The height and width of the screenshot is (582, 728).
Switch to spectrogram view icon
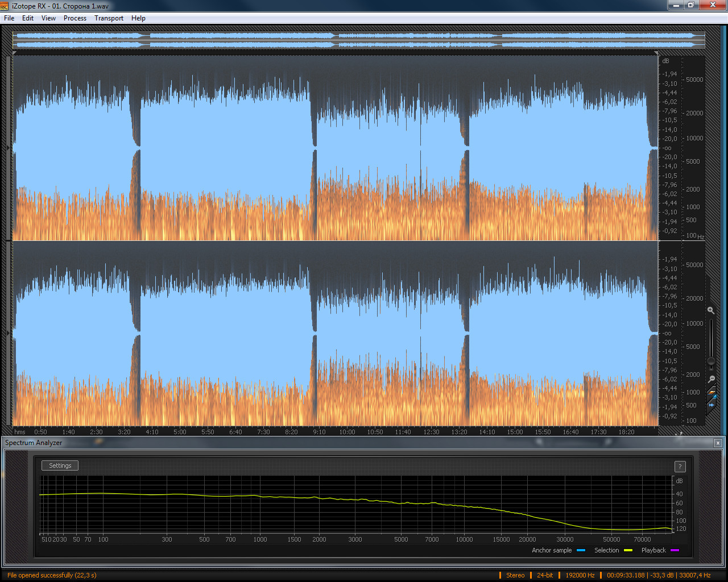point(711,393)
